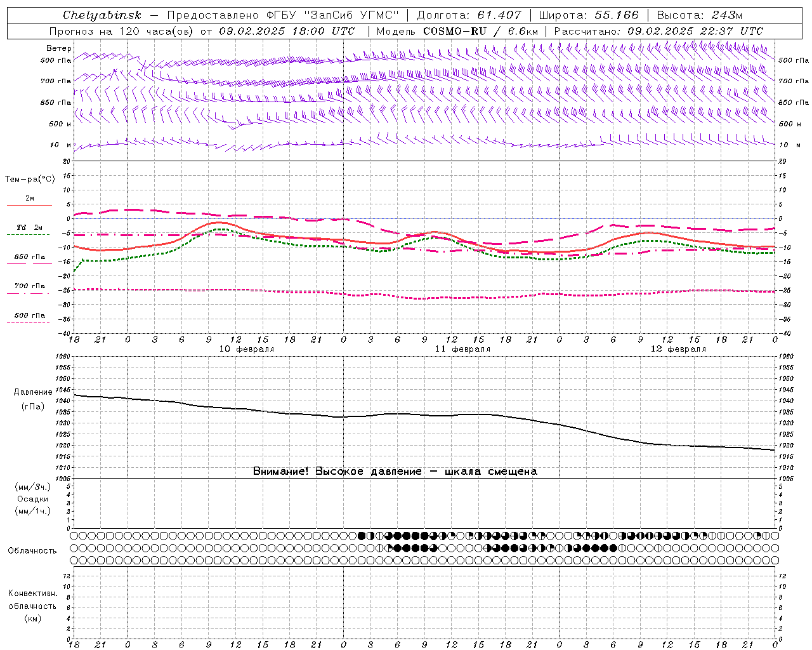Click the -25 tick on right temperature axis

click(x=785, y=290)
